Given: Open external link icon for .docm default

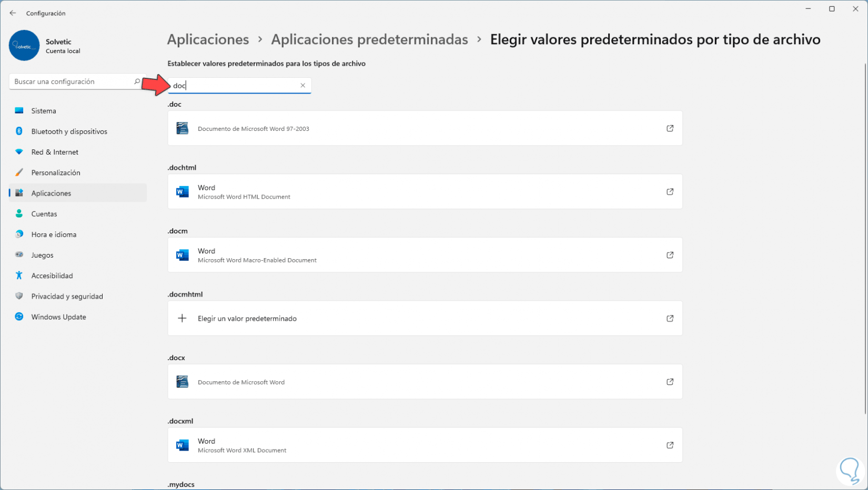Looking at the screenshot, I should pyautogui.click(x=670, y=255).
